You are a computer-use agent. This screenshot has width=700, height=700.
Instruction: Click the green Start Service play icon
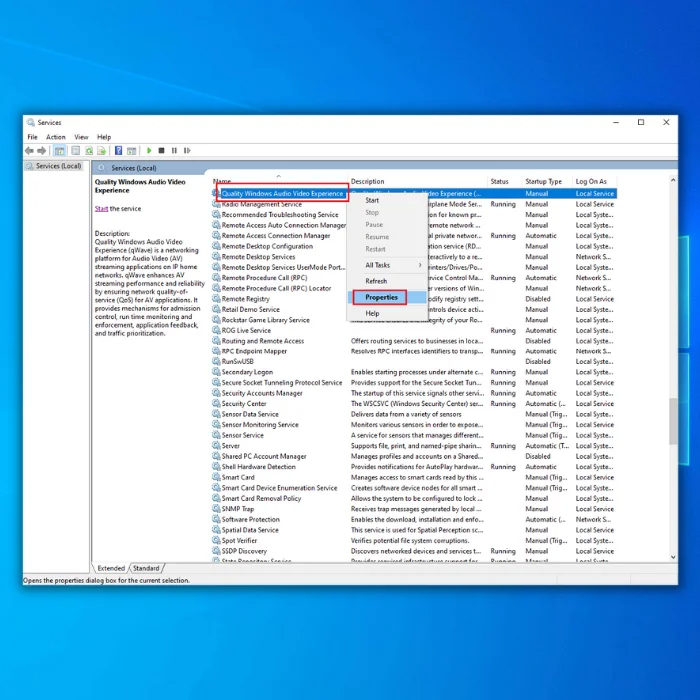point(149,151)
